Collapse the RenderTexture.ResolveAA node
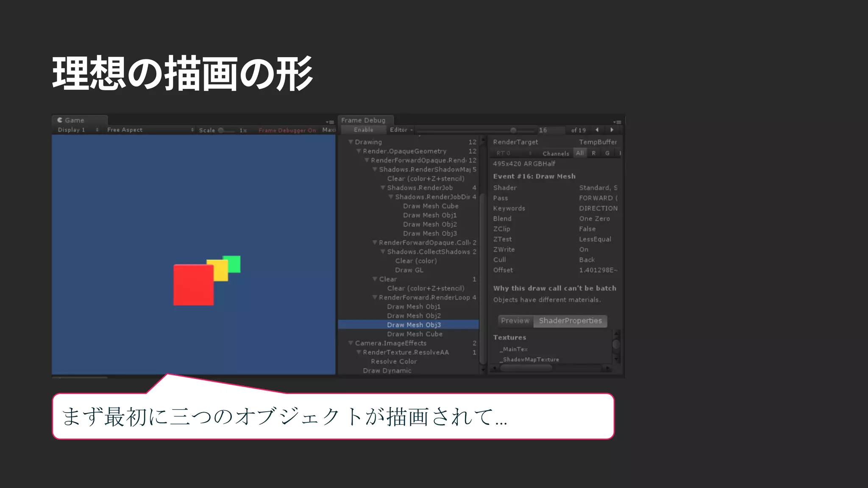 point(359,352)
